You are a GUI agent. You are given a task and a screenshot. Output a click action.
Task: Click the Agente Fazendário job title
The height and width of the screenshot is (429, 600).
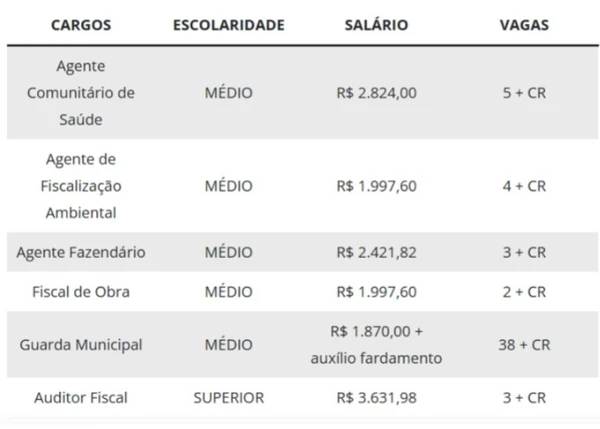click(81, 252)
